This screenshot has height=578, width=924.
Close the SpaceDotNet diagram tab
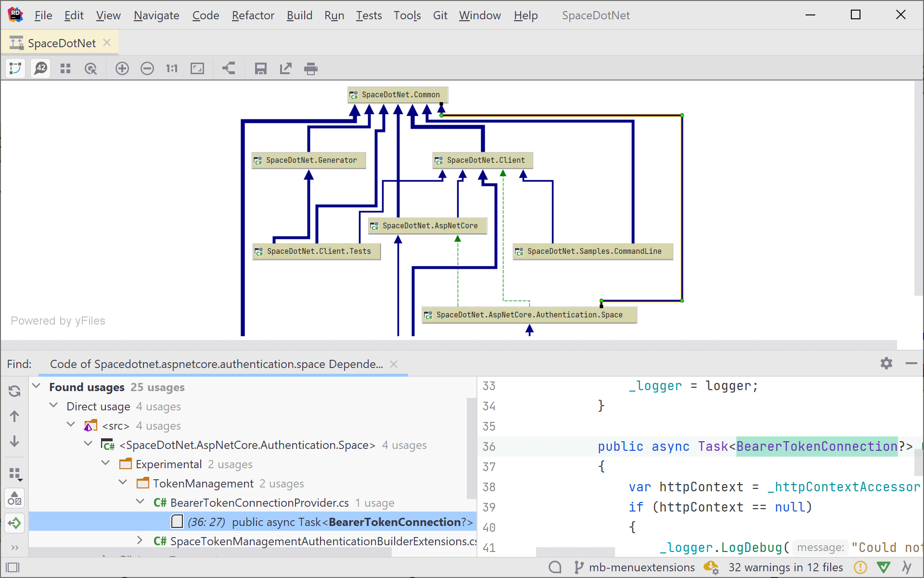click(x=107, y=42)
